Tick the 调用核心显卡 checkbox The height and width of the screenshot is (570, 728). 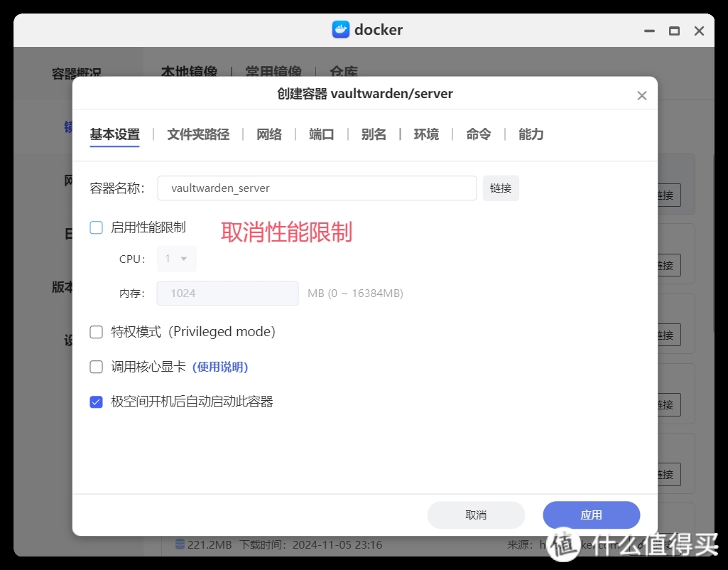pos(97,367)
